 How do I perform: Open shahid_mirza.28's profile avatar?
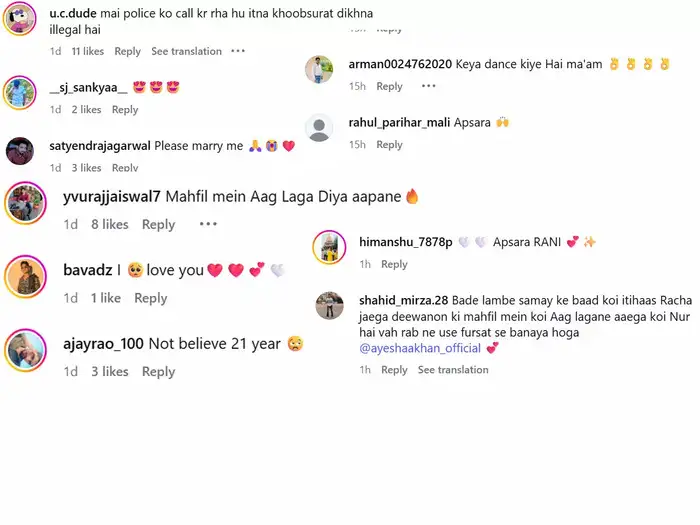[329, 306]
